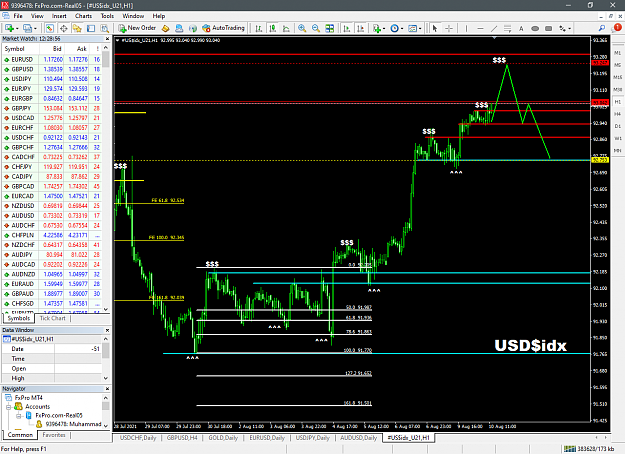Open the EURUSD,Daily chart tab
Screen dimensions: 625x454
coord(267,438)
